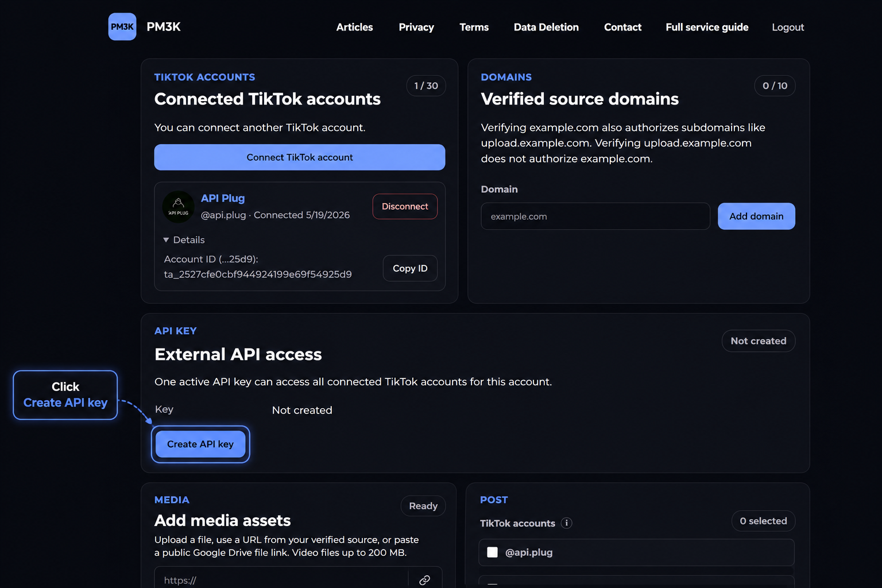The image size is (882, 588).
Task: Open the API Plug account avatar
Action: pos(179,207)
